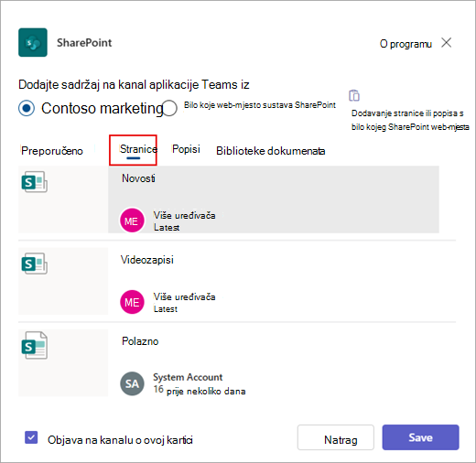Click the Natrag button
The height and width of the screenshot is (463, 476).
point(336,437)
